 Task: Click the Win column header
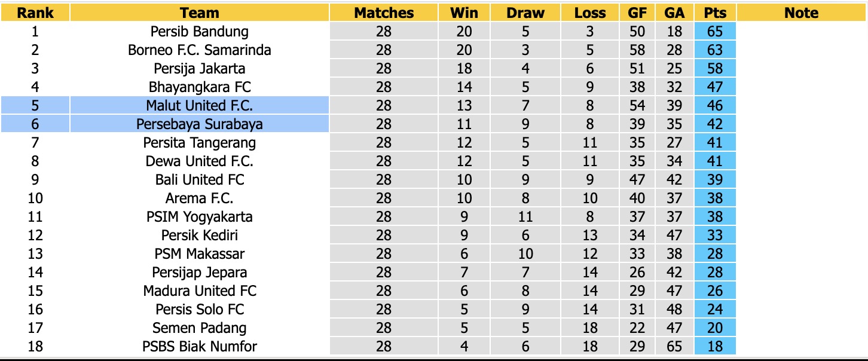[464, 13]
